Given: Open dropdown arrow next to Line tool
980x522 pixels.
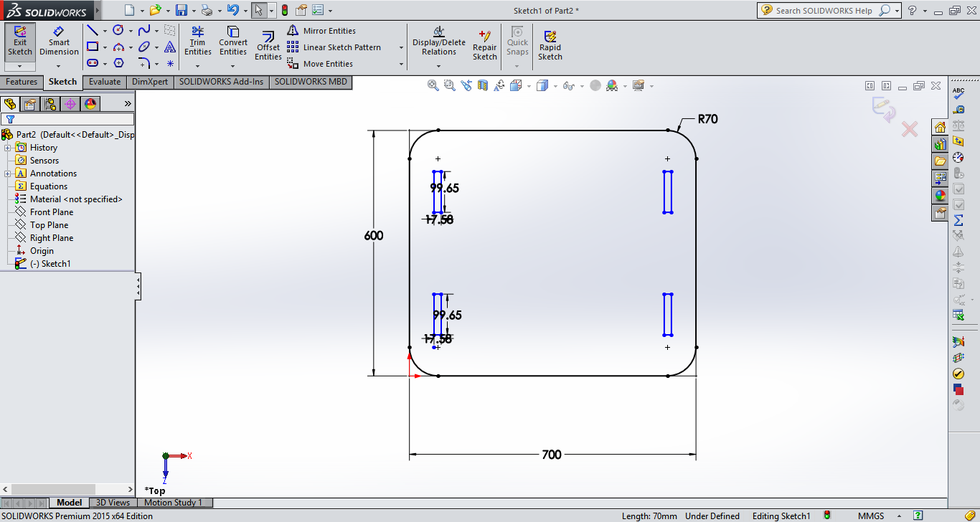Looking at the screenshot, I should 105,31.
